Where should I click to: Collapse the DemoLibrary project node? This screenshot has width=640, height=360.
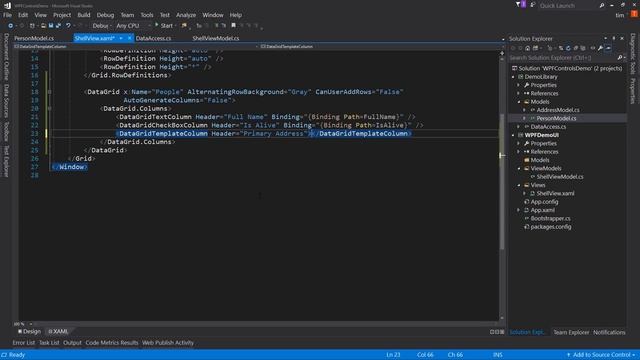[x=513, y=77]
